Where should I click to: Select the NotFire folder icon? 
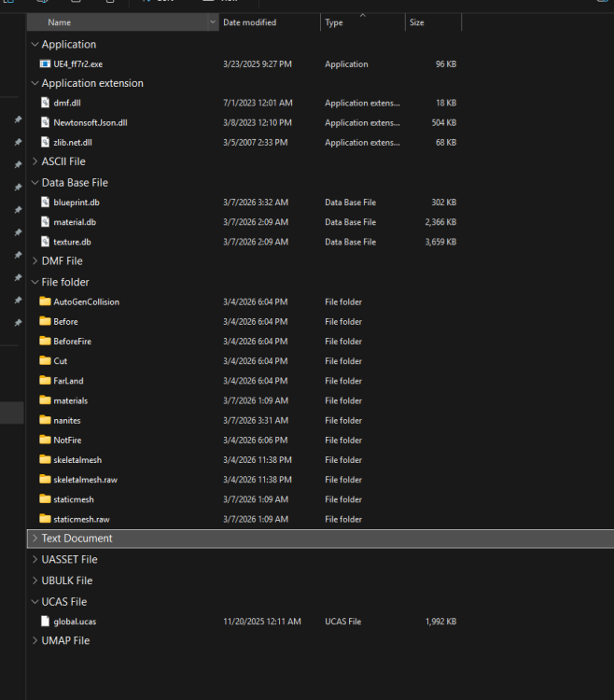tap(45, 440)
